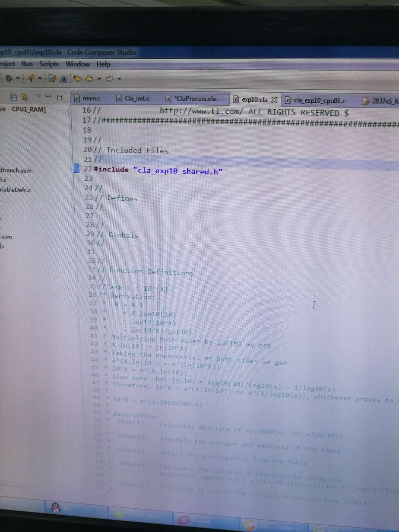Open the Help menu
Screen dimensions: 399x532
tap(103, 64)
